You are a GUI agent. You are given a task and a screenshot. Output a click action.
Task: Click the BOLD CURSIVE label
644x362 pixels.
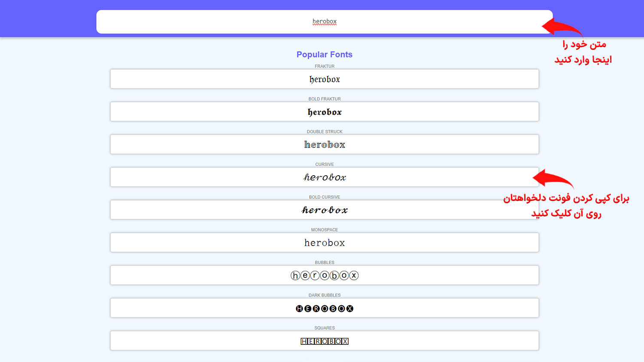click(325, 197)
